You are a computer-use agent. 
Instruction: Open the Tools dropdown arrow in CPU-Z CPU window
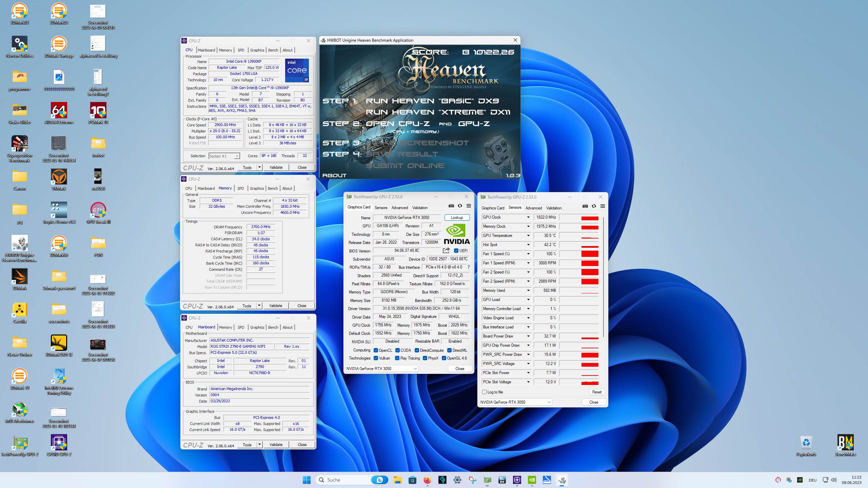coord(259,167)
